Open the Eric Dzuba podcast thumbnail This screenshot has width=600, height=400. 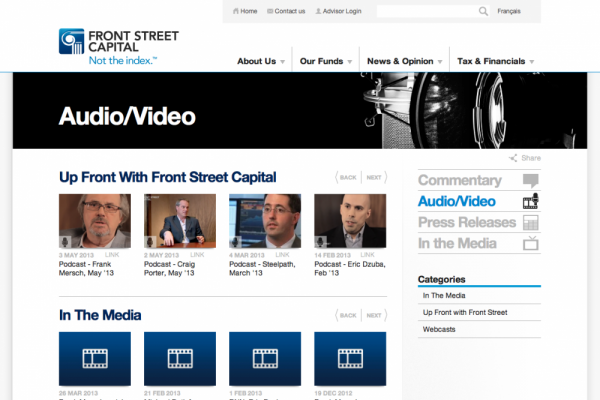click(350, 221)
